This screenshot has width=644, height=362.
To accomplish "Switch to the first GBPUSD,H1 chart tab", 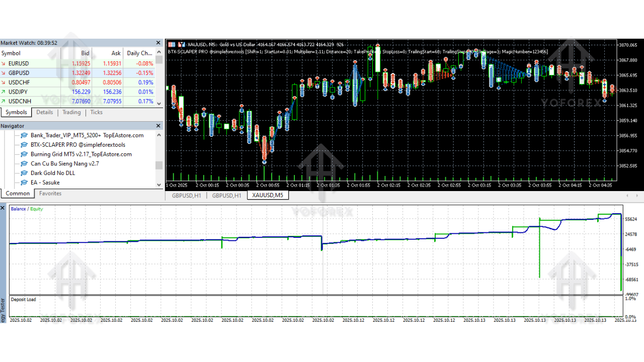I will pyautogui.click(x=186, y=196).
